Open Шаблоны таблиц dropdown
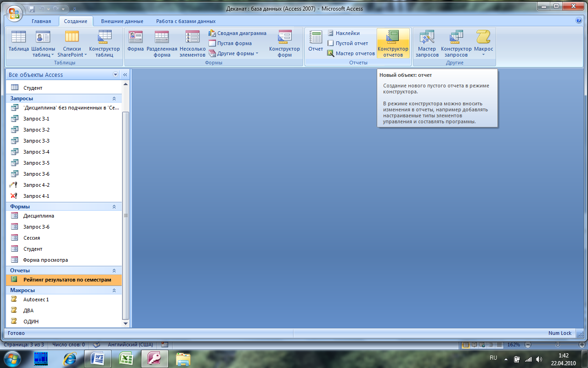 tap(43, 44)
